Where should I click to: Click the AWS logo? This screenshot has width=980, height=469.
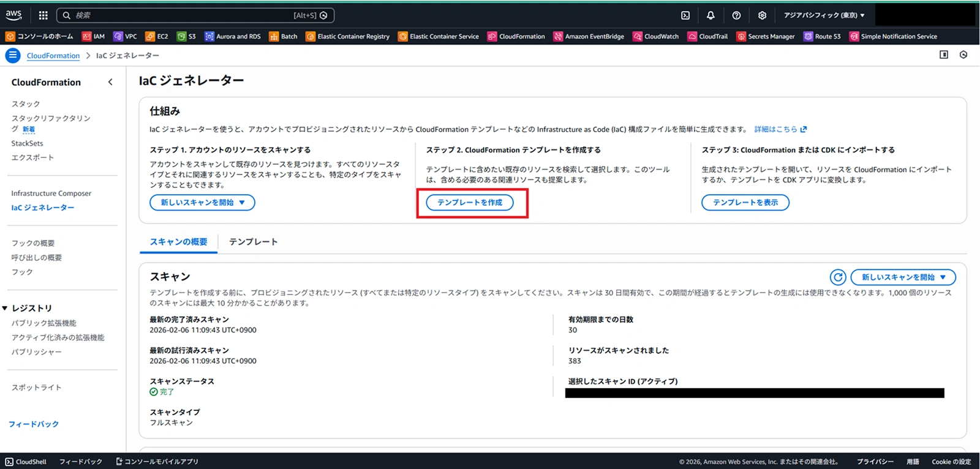tap(13, 15)
